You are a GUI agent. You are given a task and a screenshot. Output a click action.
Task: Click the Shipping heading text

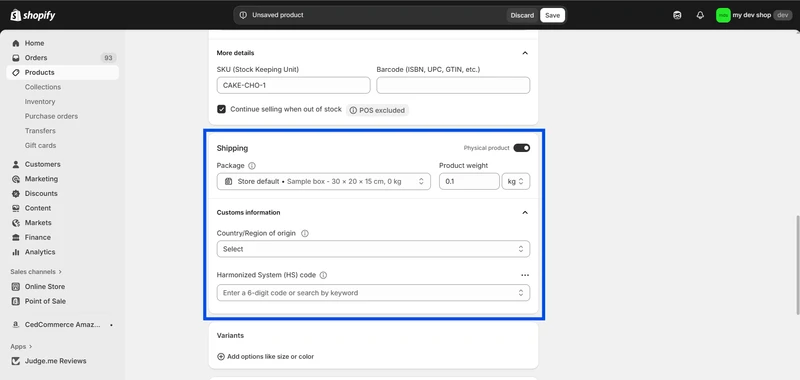(x=232, y=148)
